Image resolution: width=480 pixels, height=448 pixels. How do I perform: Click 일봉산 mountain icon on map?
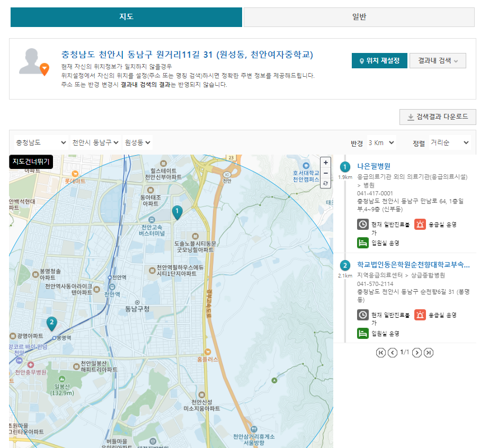62,379
